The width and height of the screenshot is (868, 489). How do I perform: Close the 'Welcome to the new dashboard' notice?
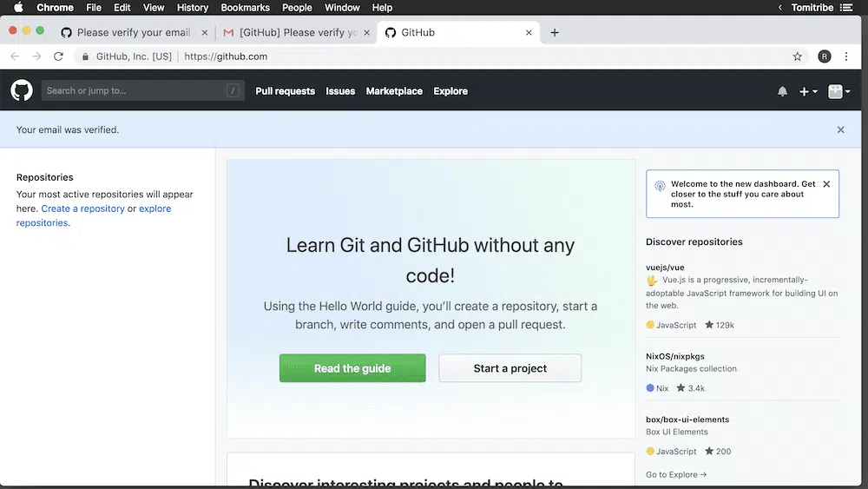pos(826,184)
